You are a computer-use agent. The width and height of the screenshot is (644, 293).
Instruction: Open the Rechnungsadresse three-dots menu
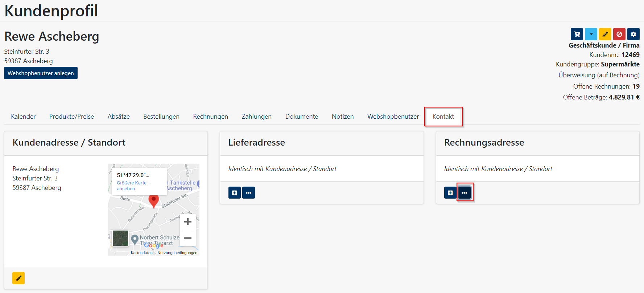(465, 193)
